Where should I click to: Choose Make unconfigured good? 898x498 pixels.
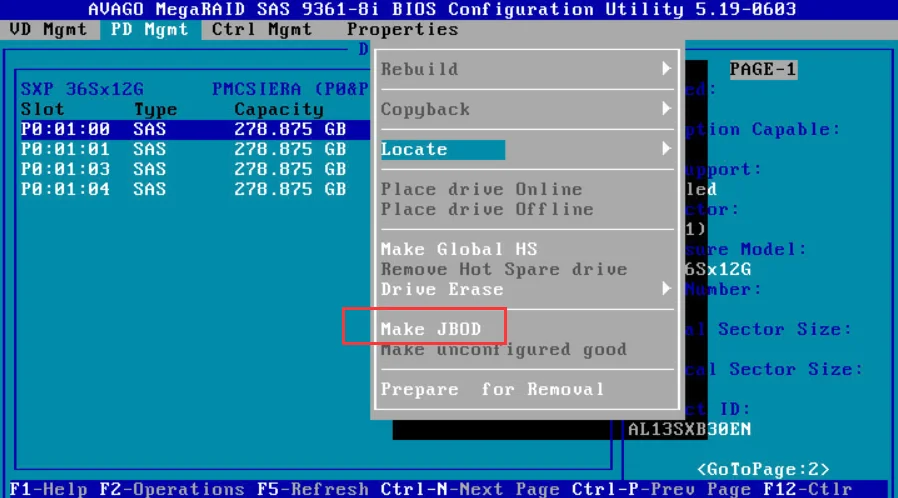coord(504,349)
